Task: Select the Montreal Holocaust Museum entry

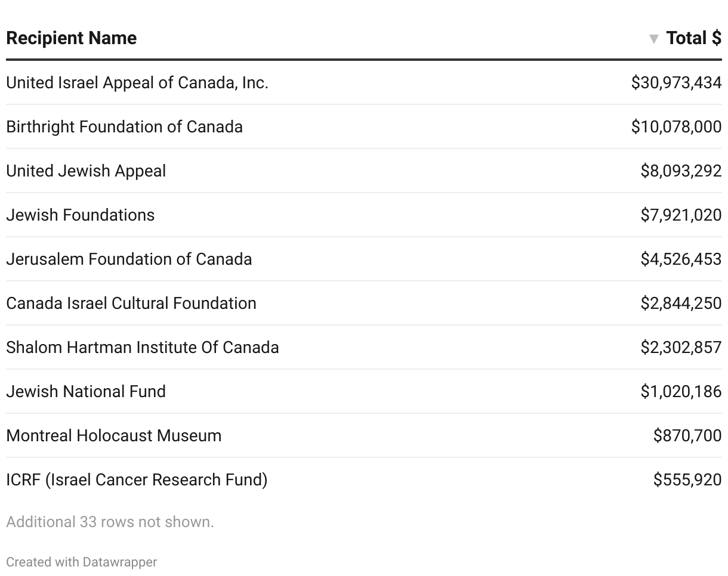Action: point(113,435)
